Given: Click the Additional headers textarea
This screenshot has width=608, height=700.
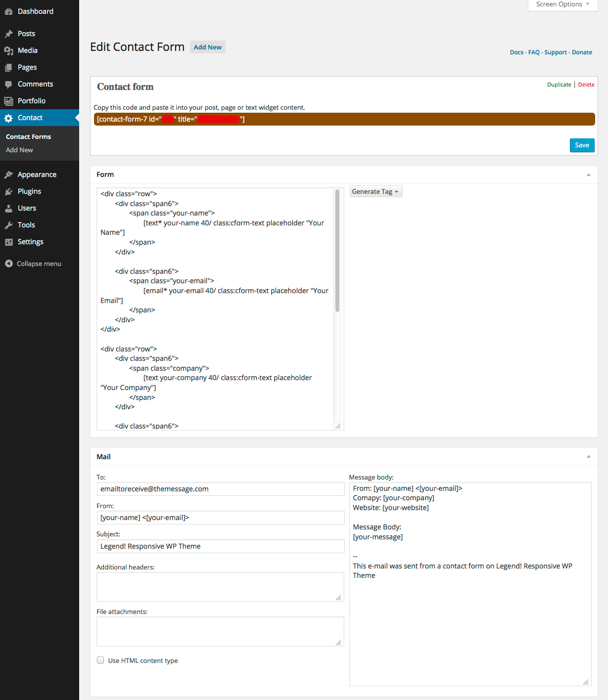Looking at the screenshot, I should 220,587.
